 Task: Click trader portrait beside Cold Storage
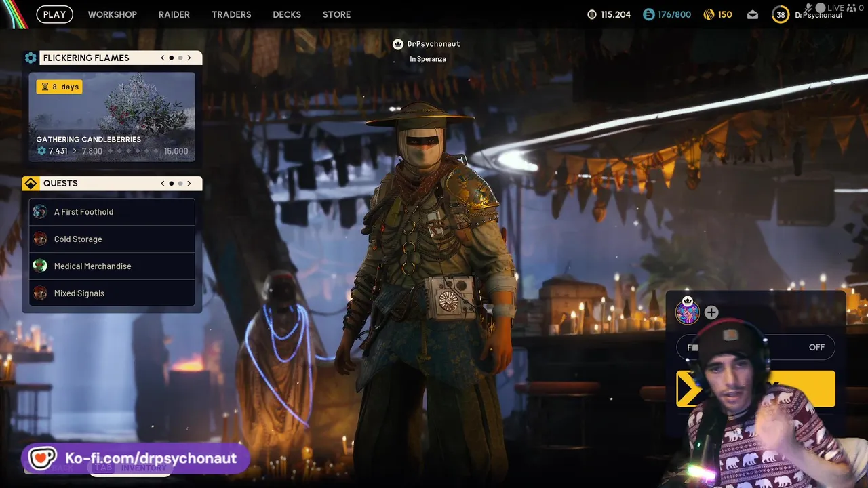click(x=40, y=239)
